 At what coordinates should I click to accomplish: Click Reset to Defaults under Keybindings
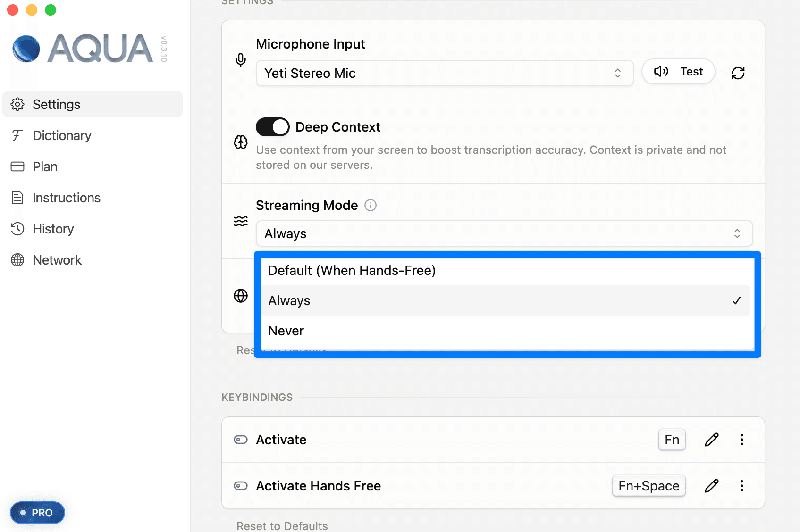point(282,525)
